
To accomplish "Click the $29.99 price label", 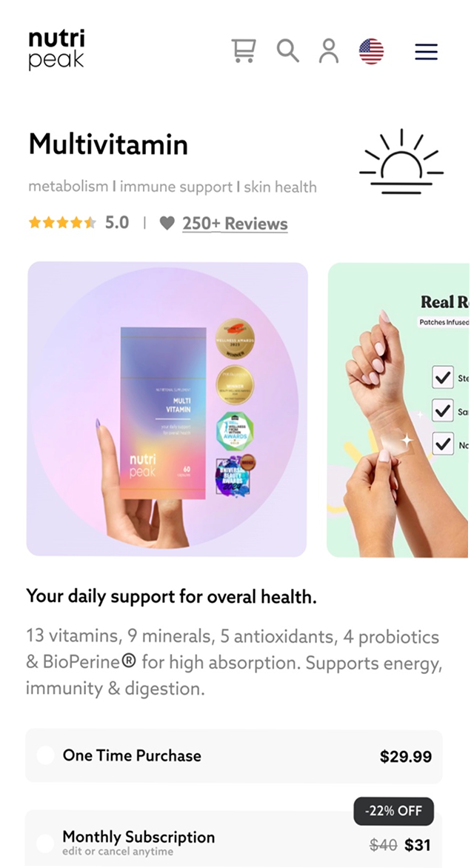I will [x=406, y=756].
